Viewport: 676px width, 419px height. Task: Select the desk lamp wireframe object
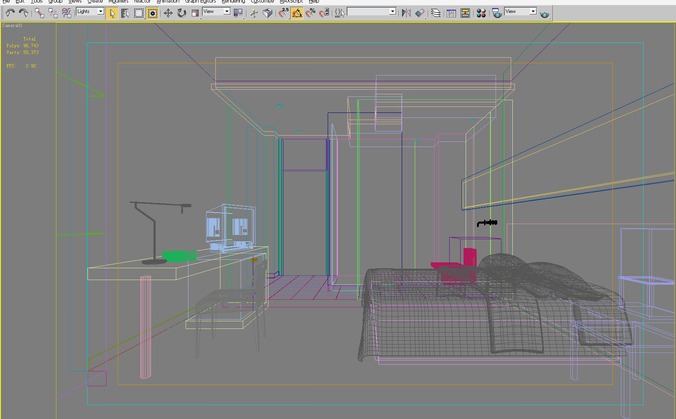(x=154, y=233)
